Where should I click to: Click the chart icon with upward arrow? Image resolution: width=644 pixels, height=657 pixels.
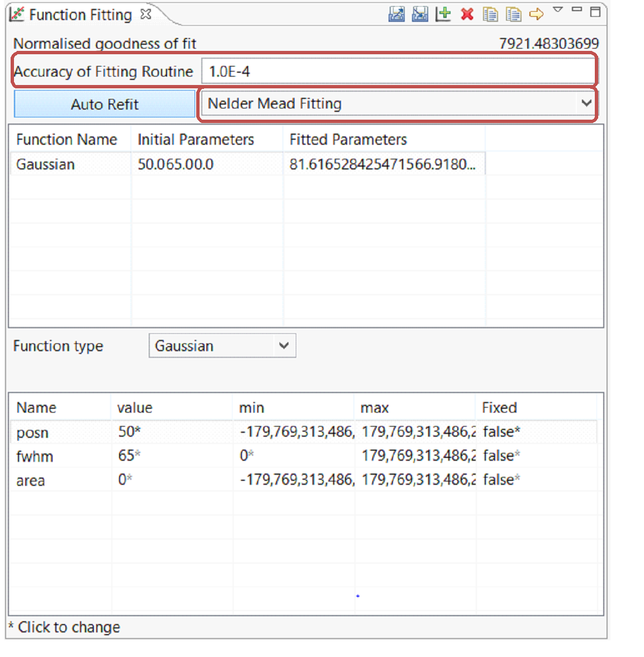pyautogui.click(x=396, y=14)
